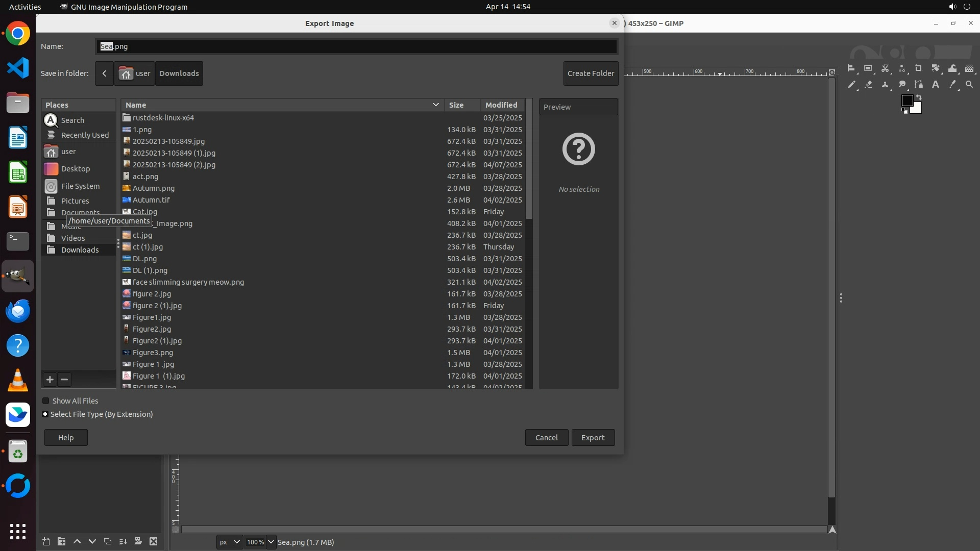
Task: Sort files by Modified column
Action: tap(501, 105)
